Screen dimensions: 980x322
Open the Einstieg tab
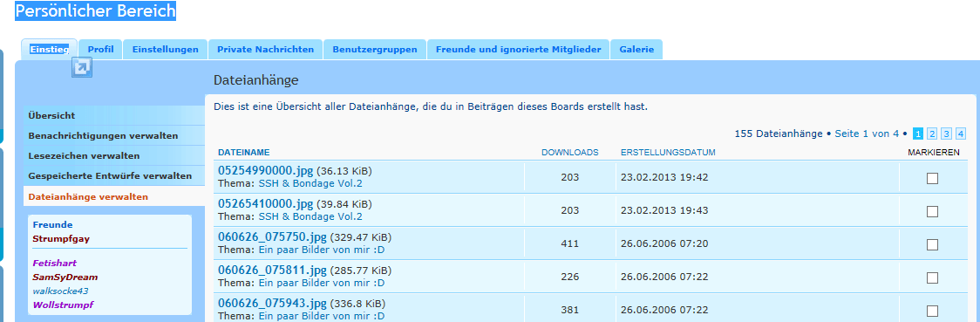[x=50, y=50]
